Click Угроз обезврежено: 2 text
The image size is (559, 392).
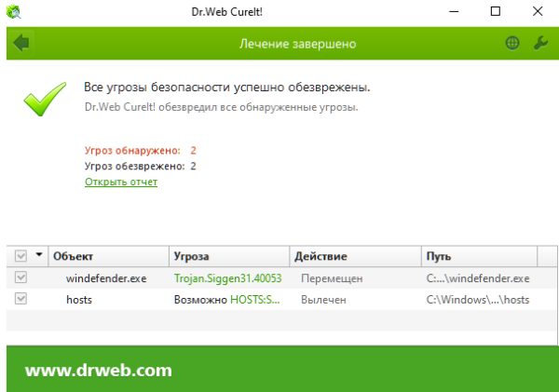pos(141,166)
